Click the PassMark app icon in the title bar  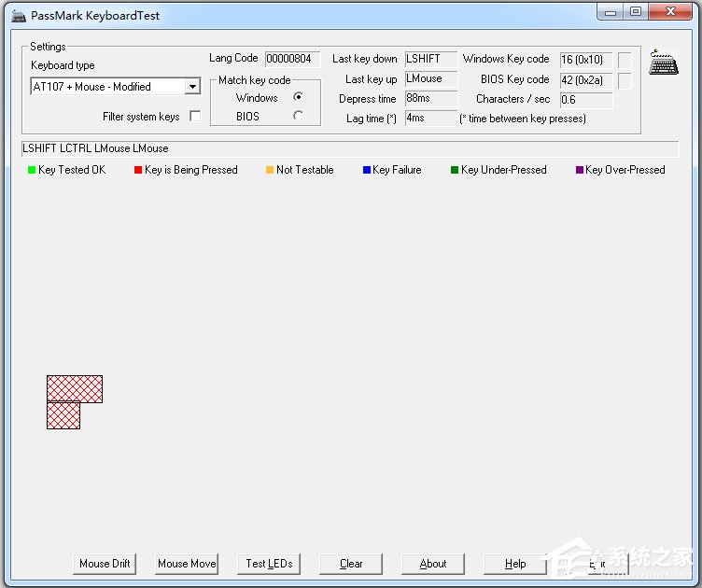[18, 12]
